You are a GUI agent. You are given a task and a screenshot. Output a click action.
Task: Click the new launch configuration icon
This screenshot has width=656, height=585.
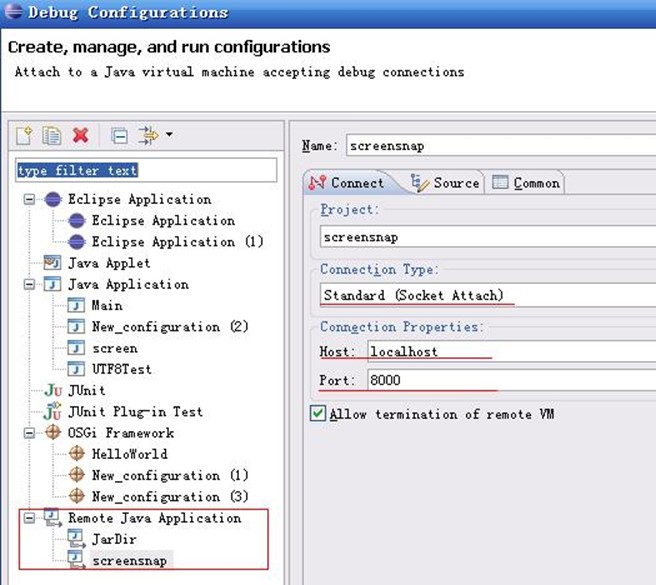tap(25, 135)
